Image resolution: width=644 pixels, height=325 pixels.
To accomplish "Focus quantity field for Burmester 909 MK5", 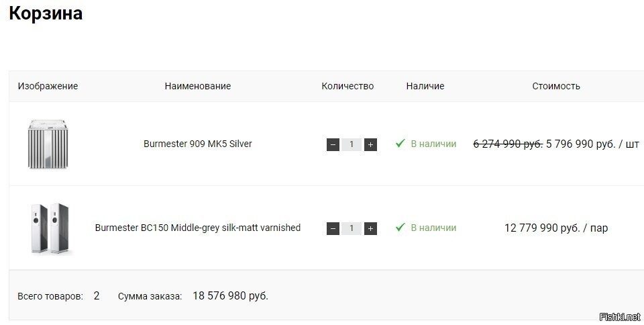I will click(x=352, y=144).
